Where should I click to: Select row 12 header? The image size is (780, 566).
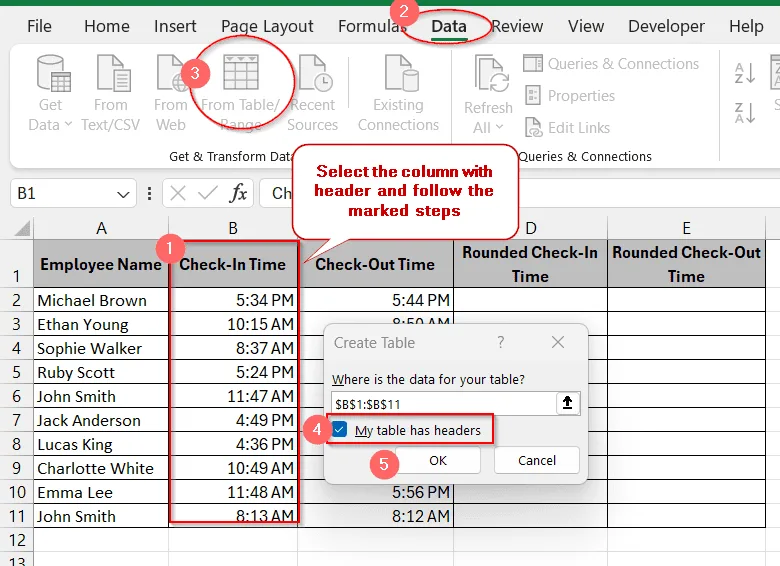tap(16, 540)
